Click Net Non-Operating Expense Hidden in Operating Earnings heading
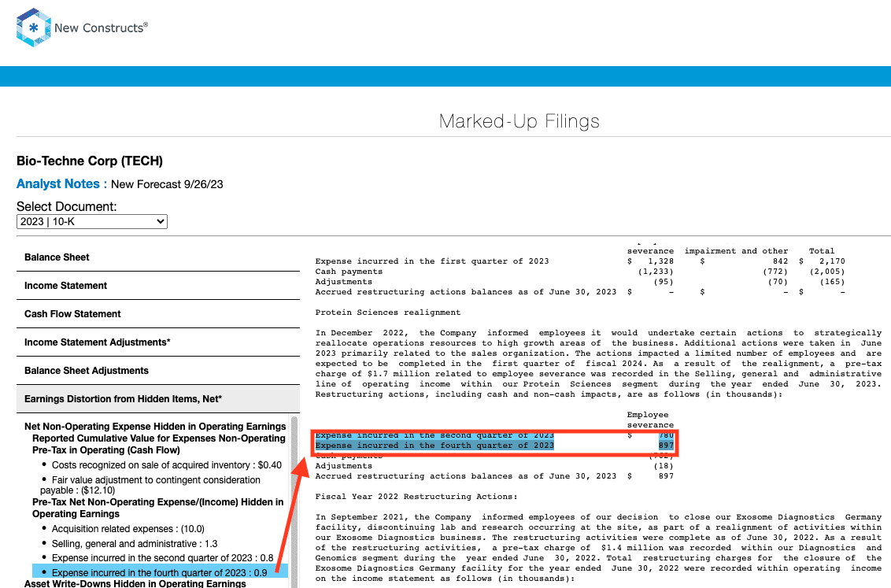Screen dimensions: 891x588 click(155, 427)
